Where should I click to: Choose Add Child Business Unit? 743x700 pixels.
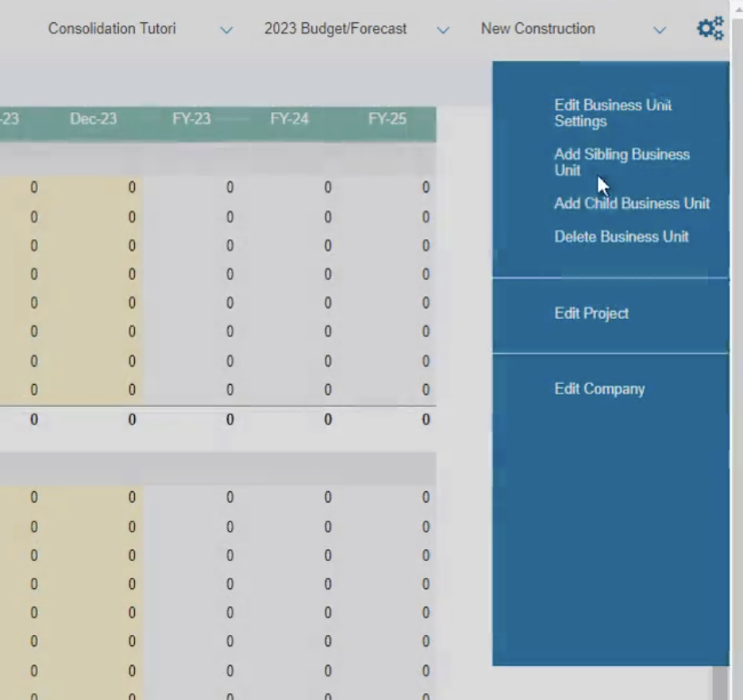click(631, 204)
